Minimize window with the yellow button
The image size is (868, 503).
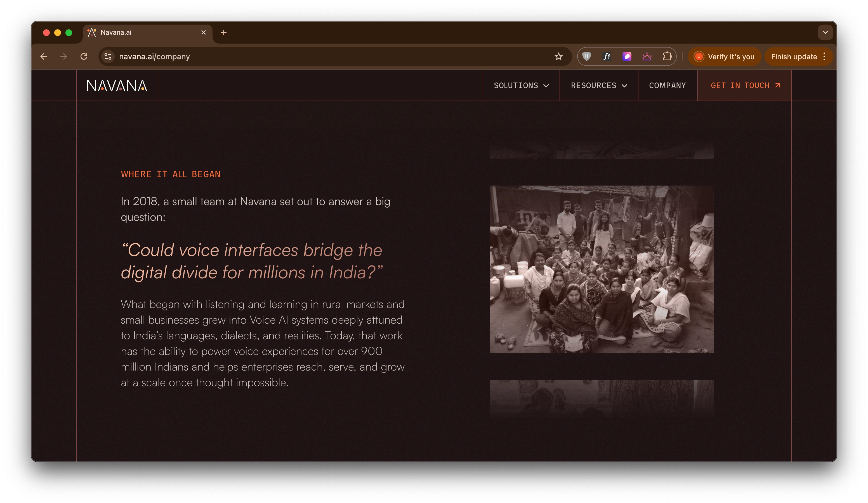coord(58,32)
